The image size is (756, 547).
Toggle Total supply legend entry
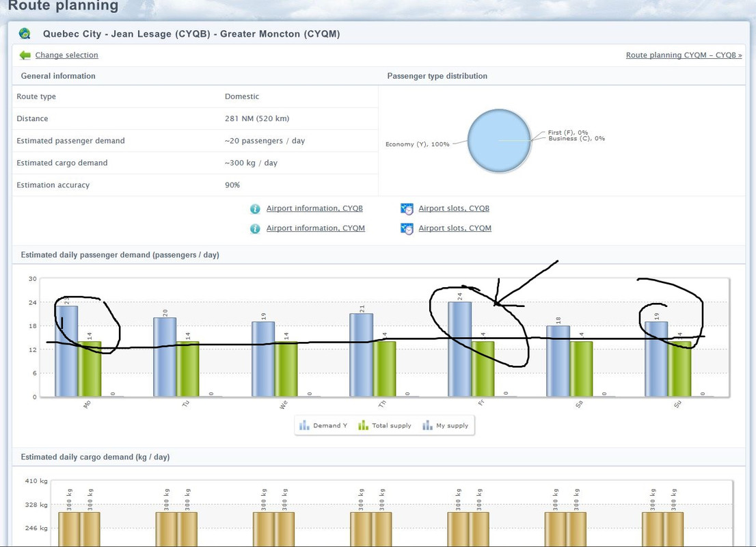(384, 425)
